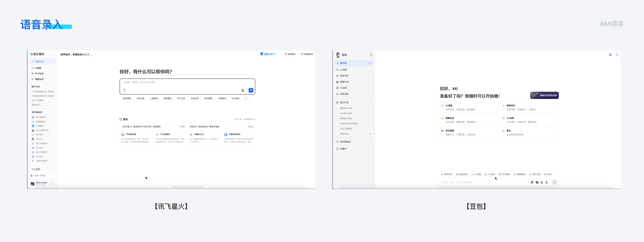Open 内容生成与联网搜索 chat in 豆包
Screen dimensions: 644x242
tap(349, 124)
